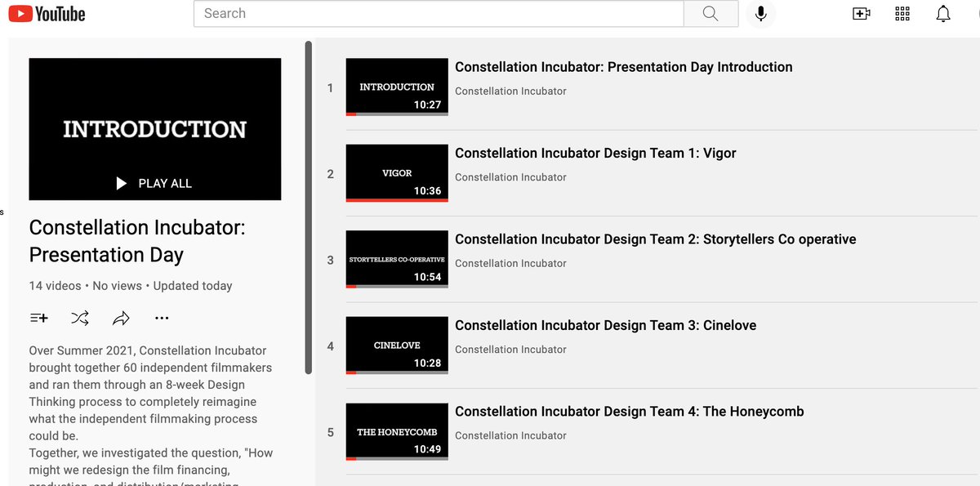Image resolution: width=980 pixels, height=486 pixels.
Task: Go to YouTube home via logo
Action: click(47, 14)
